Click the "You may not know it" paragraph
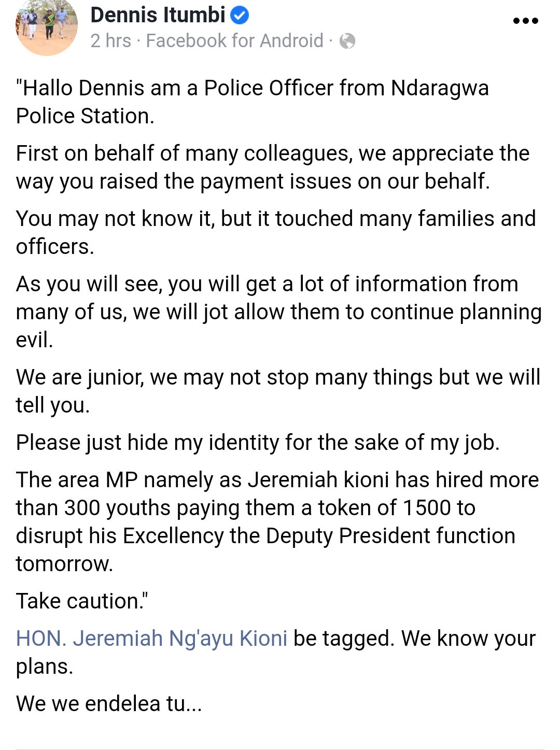This screenshot has height=750, width=560. (x=276, y=233)
